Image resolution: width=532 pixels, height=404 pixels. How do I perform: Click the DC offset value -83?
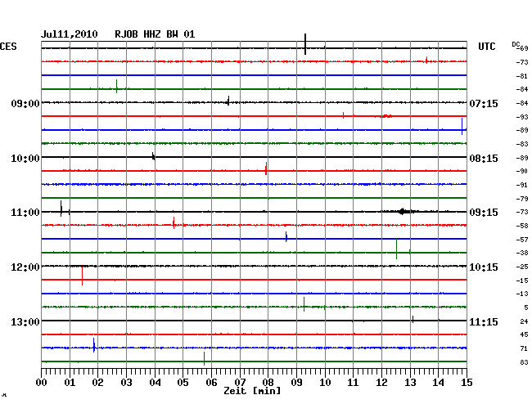tap(522, 144)
